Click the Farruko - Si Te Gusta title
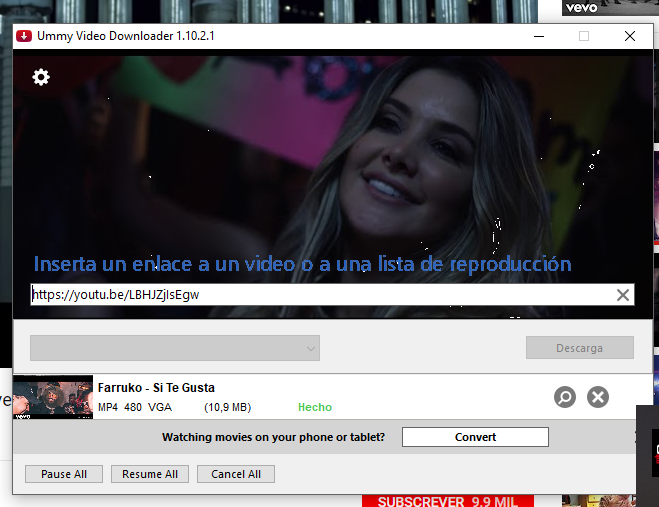Viewport: 659px width, 507px height. click(x=156, y=388)
